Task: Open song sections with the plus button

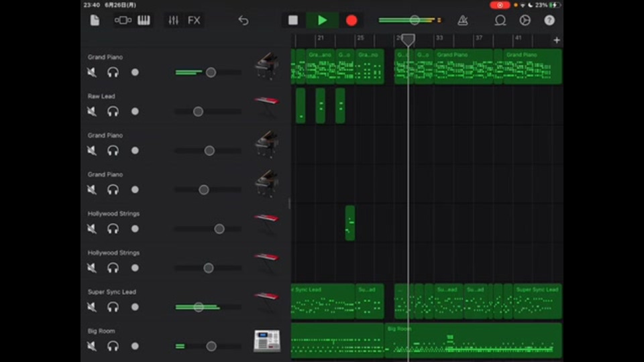Action: [556, 40]
